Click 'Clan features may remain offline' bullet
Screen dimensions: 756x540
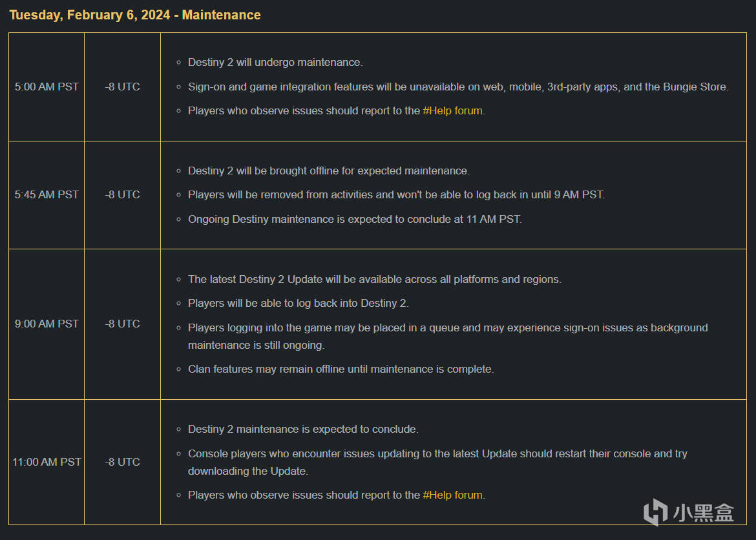341,369
